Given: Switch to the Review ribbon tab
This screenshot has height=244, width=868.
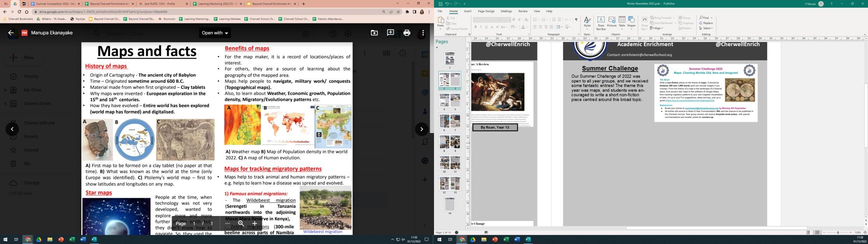Looking at the screenshot, I should (x=523, y=11).
